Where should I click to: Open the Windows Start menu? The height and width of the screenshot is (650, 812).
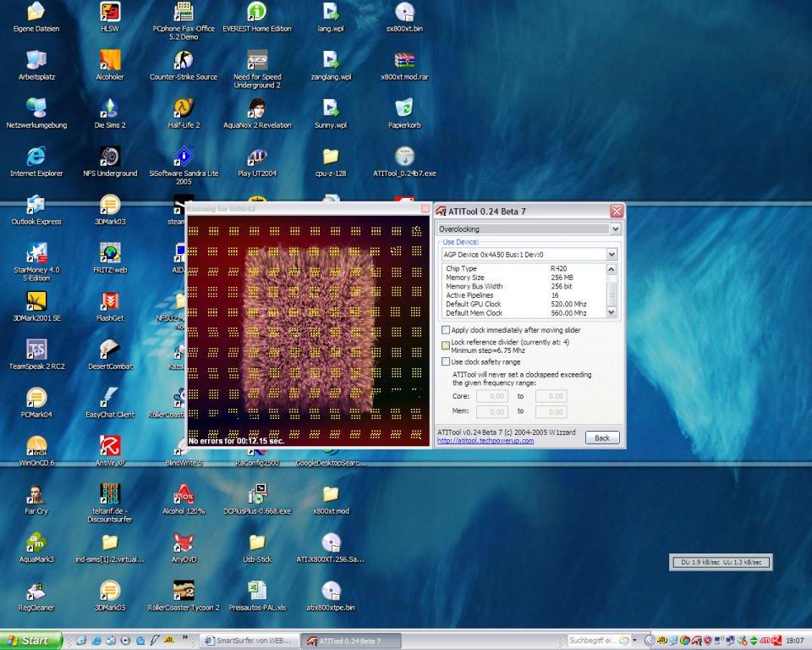[x=30, y=641]
